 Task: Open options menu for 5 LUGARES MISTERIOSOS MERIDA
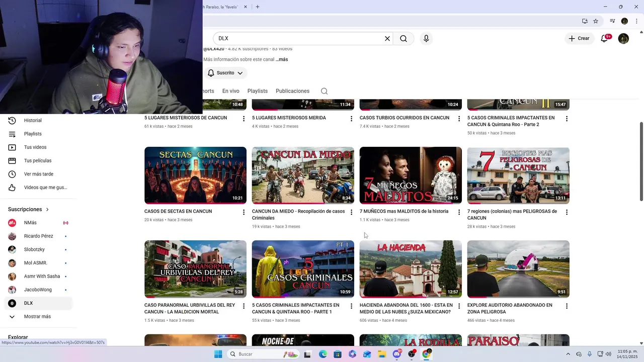click(352, 119)
